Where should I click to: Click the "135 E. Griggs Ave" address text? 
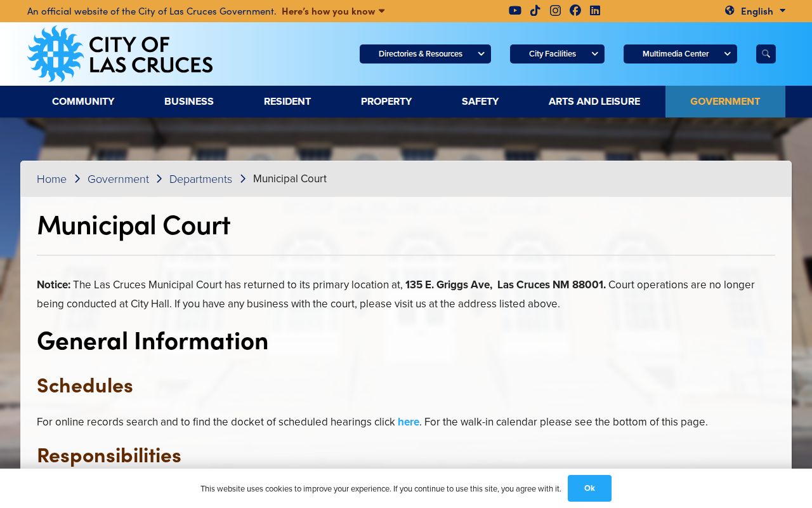pyautogui.click(x=449, y=284)
